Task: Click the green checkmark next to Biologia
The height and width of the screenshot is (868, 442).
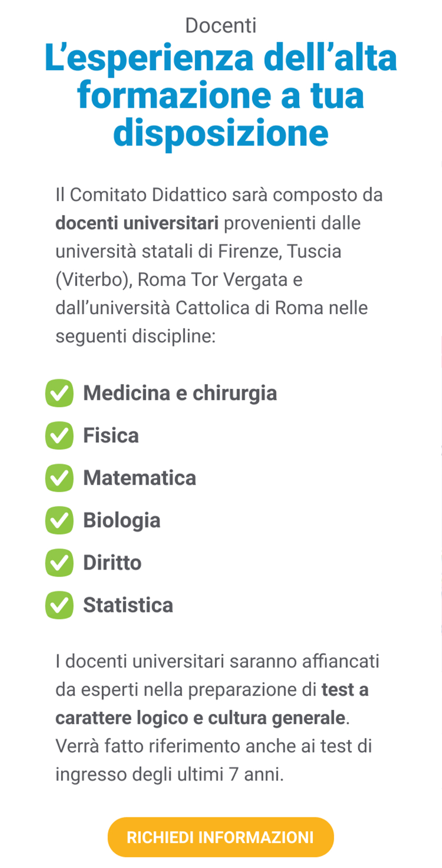Action: coord(59,521)
